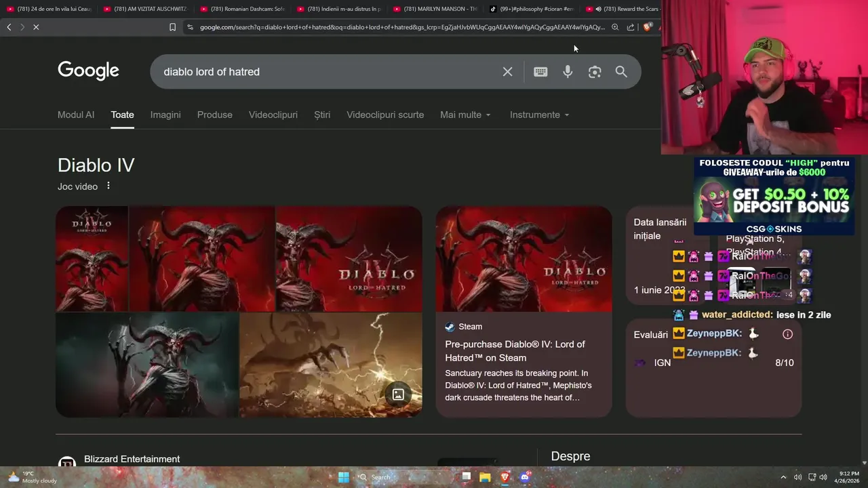Open the grey Mephisto artwork thumbnail
The width and height of the screenshot is (868, 488).
[x=147, y=365]
